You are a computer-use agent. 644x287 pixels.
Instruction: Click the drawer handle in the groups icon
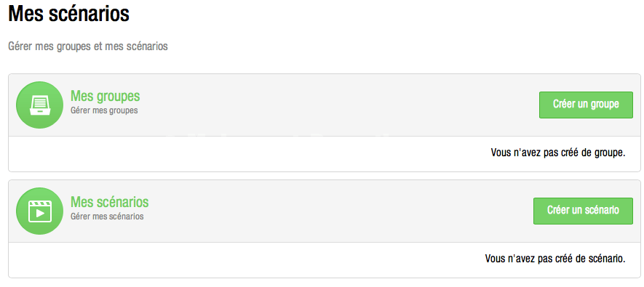pos(39,110)
